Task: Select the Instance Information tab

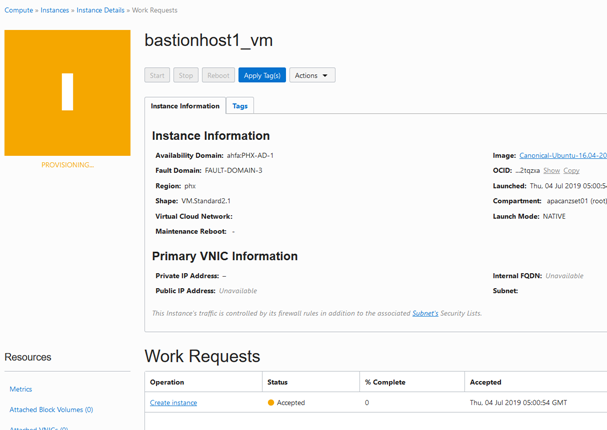Action: tap(185, 106)
